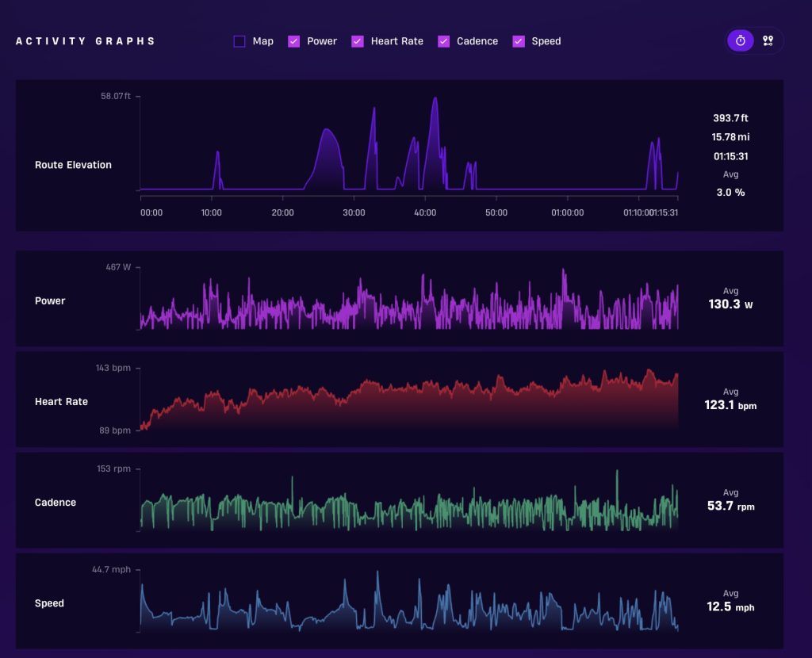Click the 130.3 W average power value
The height and width of the screenshot is (658, 812).
[730, 304]
